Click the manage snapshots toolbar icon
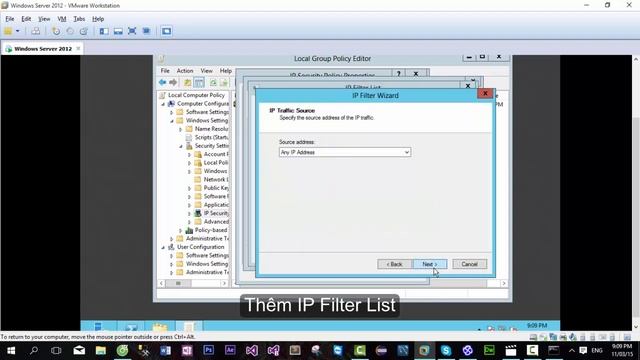The width and height of the screenshot is (640, 360). (x=84, y=31)
